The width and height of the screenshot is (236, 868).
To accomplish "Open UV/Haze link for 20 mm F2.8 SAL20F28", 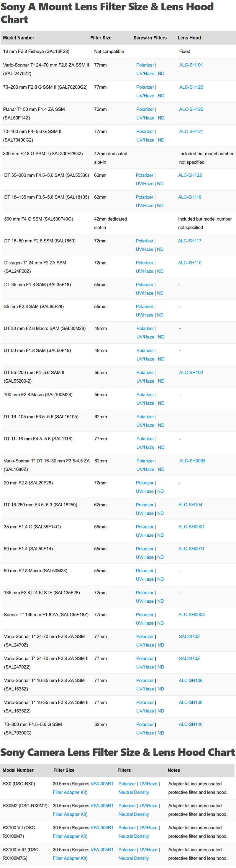I will pyautogui.click(x=145, y=491).
